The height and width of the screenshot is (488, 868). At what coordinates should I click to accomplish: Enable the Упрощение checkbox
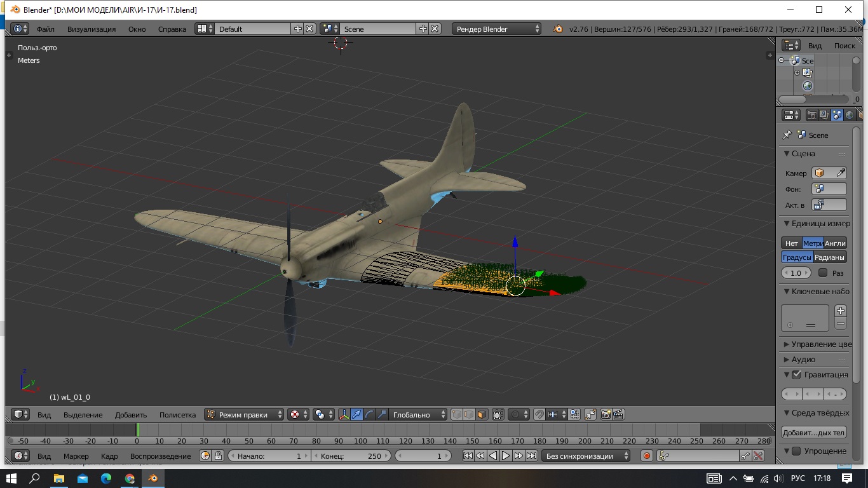click(796, 451)
